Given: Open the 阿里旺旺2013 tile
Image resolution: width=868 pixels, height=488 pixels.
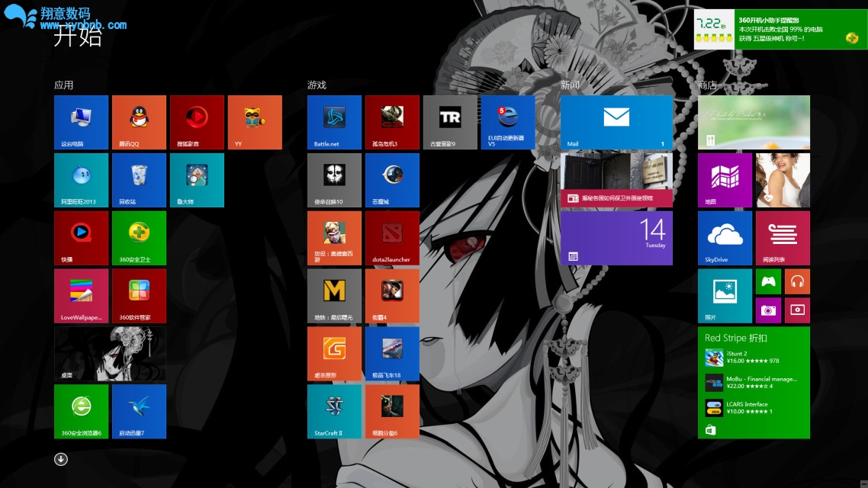Looking at the screenshot, I should click(82, 181).
